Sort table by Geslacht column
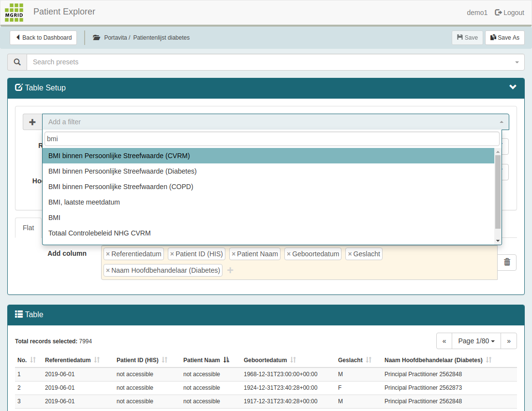532x411 pixels. (369, 360)
